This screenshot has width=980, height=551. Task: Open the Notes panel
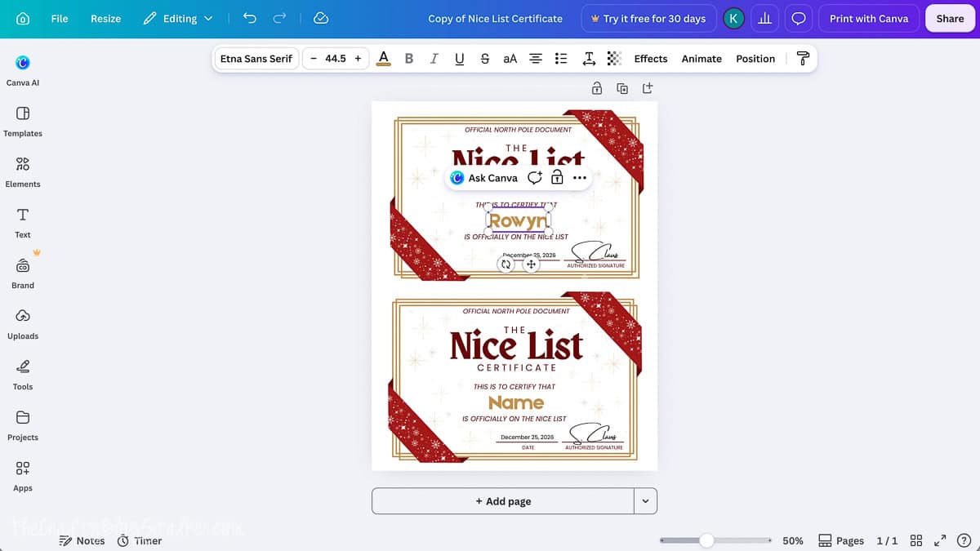(x=82, y=540)
